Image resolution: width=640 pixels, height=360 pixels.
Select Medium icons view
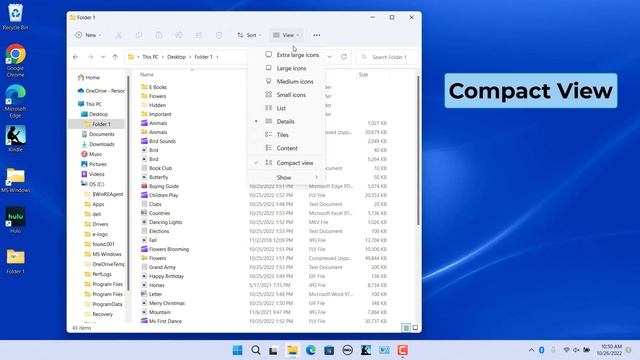point(286,82)
